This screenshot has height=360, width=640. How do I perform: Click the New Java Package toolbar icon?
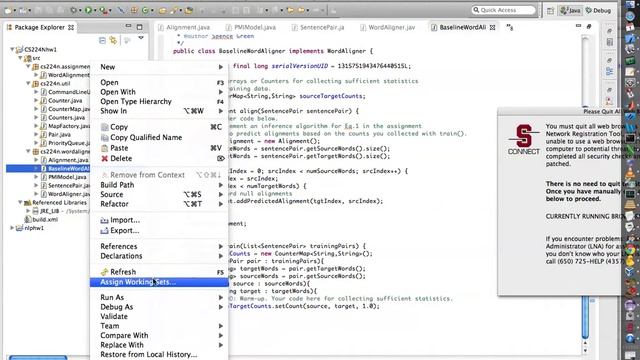[134, 10]
